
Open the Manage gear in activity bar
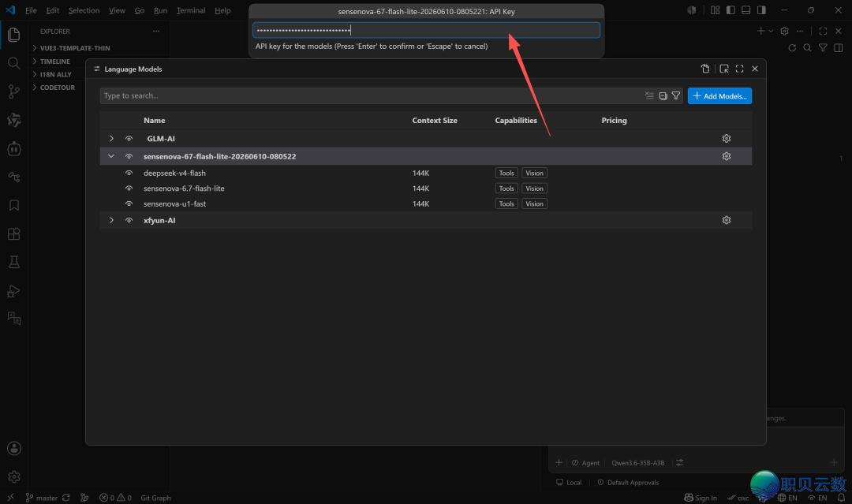coord(14,477)
